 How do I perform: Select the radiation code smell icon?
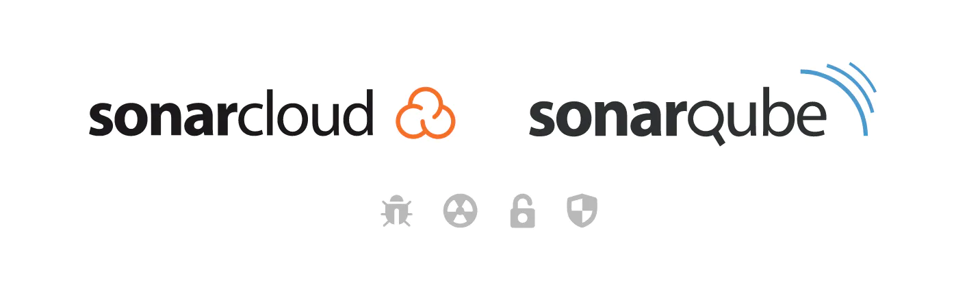[460, 211]
